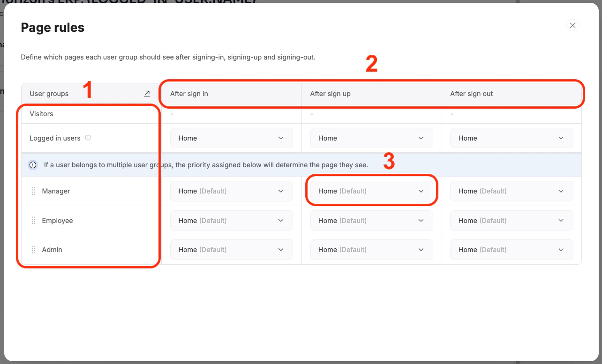Screen dimensions: 602x364
Task: Grab drag handle for Admin row
Action: (x=33, y=250)
